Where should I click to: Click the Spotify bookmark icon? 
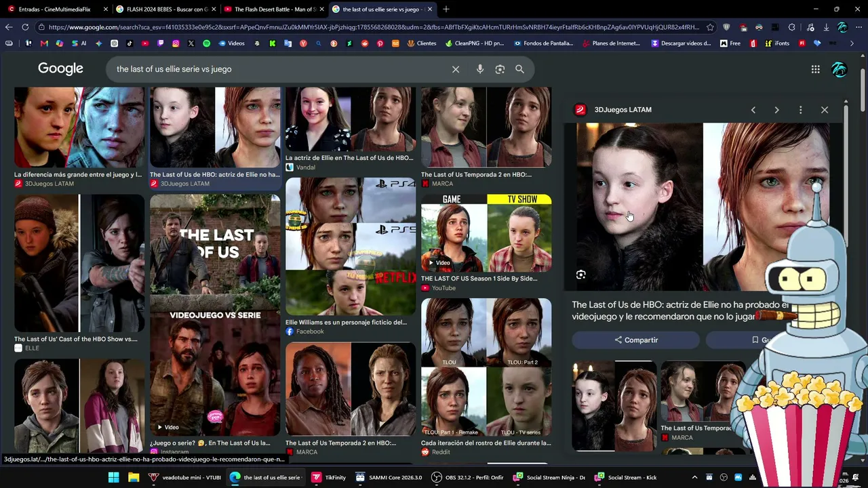pos(206,43)
